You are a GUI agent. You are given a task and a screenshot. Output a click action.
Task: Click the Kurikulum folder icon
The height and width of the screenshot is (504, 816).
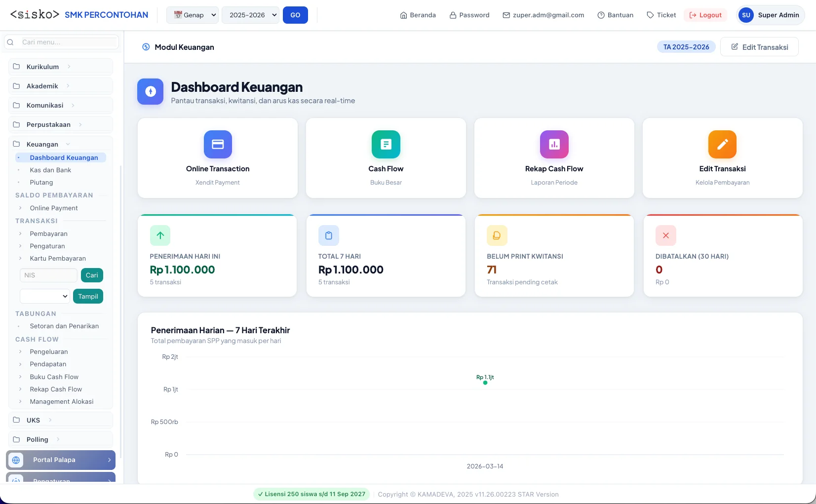(16, 67)
